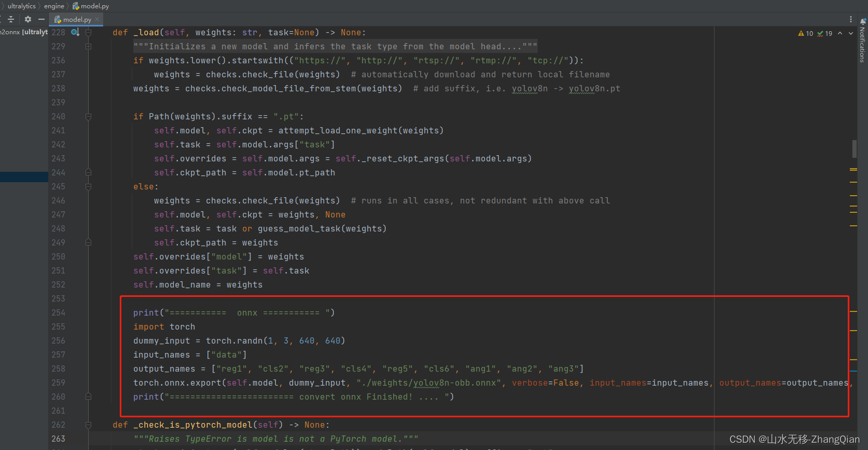Open the editor tabs three-dot menu
This screenshot has height=450, width=868.
click(x=851, y=19)
